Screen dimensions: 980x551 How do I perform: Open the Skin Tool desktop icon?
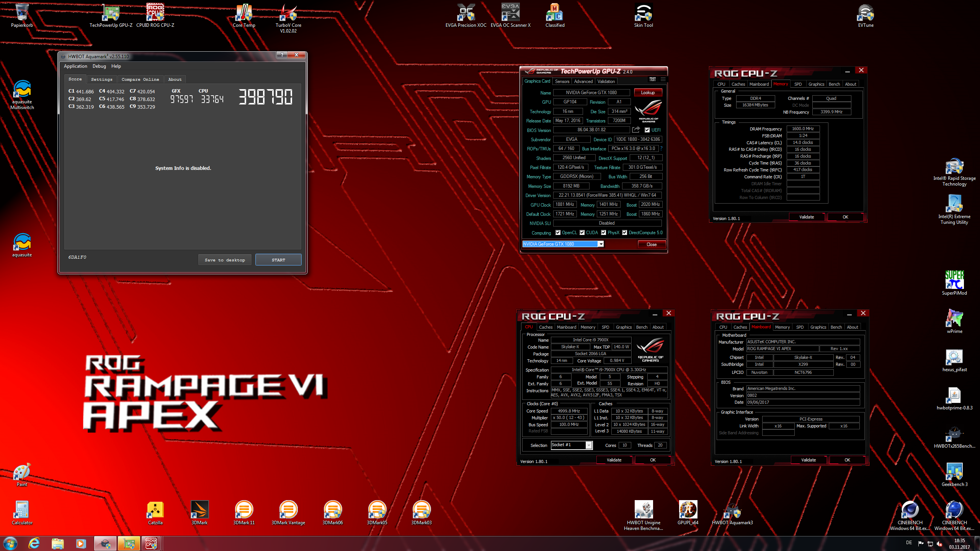[x=644, y=16]
